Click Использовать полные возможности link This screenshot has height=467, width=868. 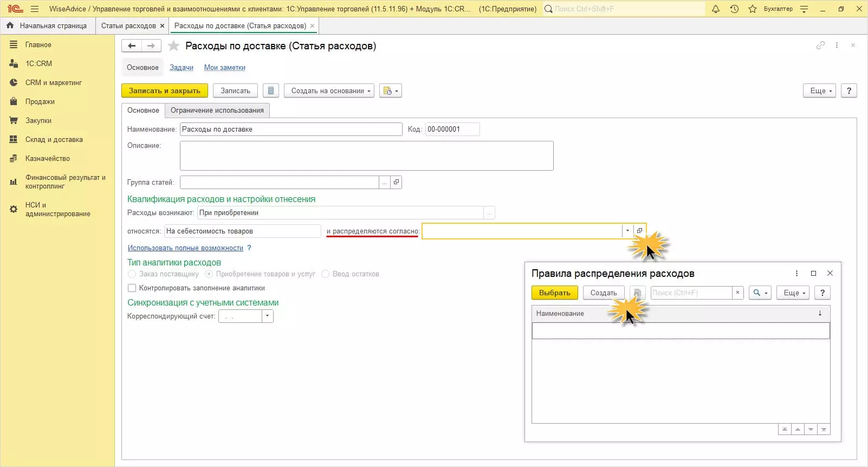(185, 248)
